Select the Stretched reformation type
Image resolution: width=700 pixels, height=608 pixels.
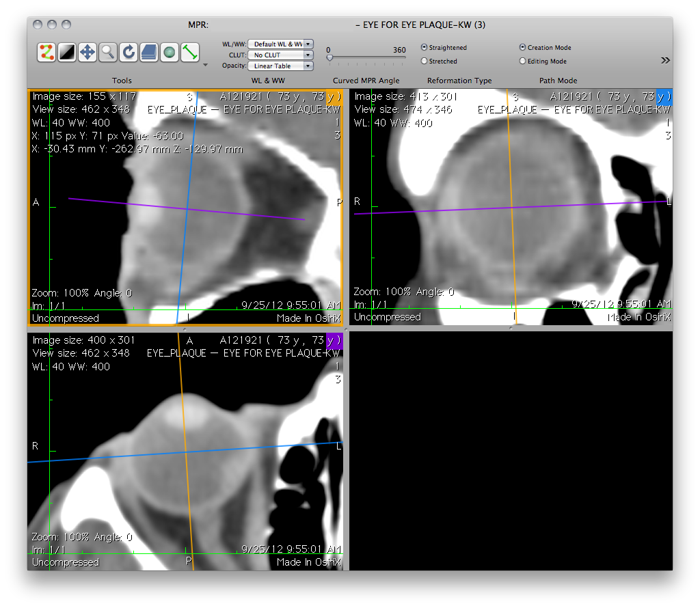pos(425,61)
